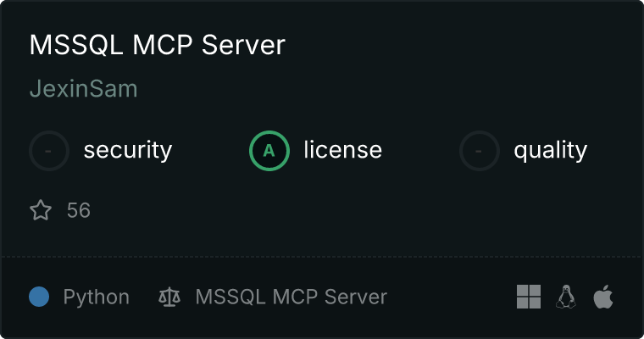Click the Windows platform icon

pyautogui.click(x=529, y=297)
